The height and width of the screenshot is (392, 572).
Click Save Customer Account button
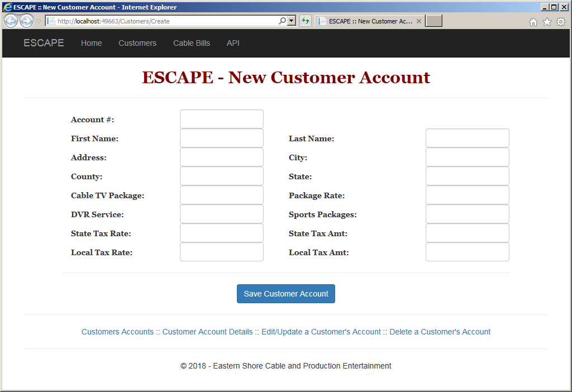click(x=286, y=294)
